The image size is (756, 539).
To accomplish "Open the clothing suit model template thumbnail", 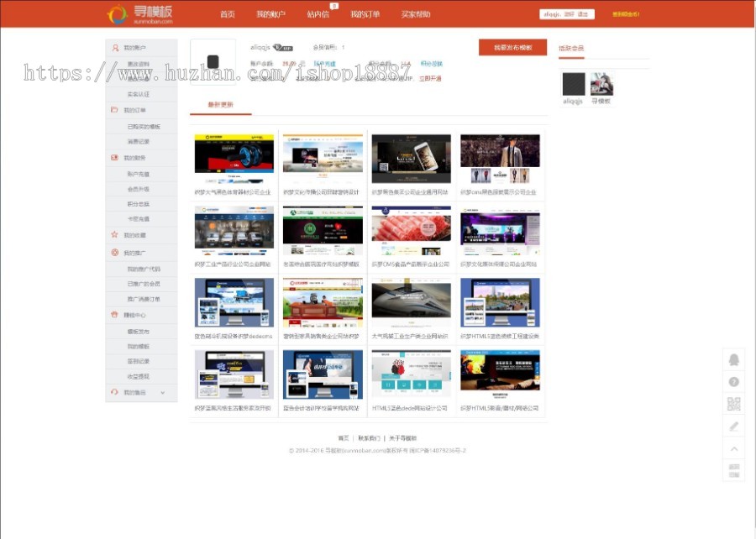I will 500,159.
